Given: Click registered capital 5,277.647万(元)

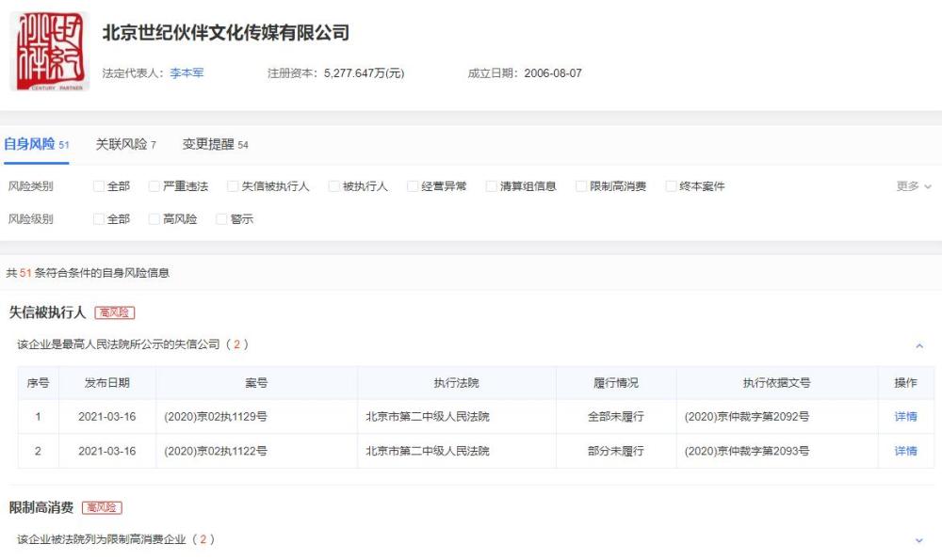Looking at the screenshot, I should [x=364, y=73].
